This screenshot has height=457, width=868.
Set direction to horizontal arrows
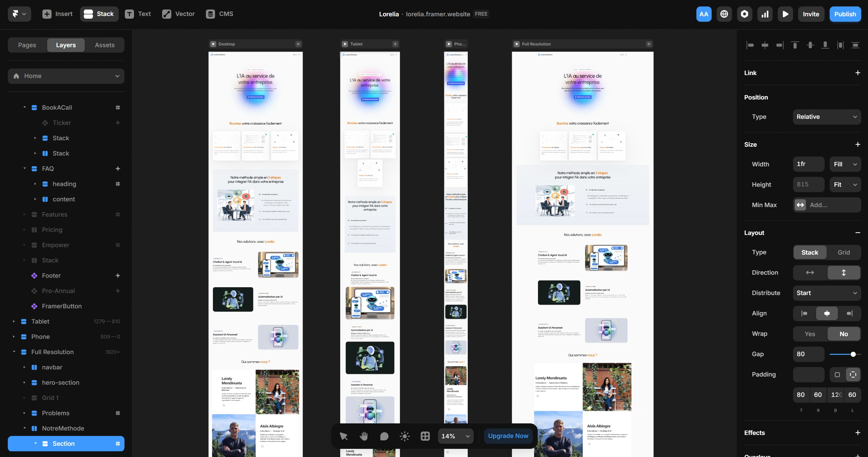click(810, 273)
